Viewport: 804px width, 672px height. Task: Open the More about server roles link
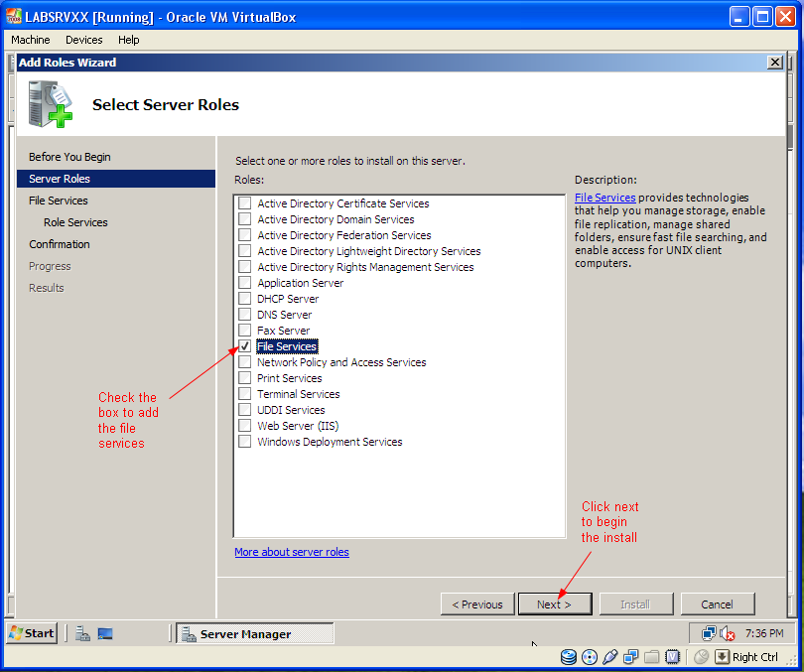pyautogui.click(x=292, y=552)
